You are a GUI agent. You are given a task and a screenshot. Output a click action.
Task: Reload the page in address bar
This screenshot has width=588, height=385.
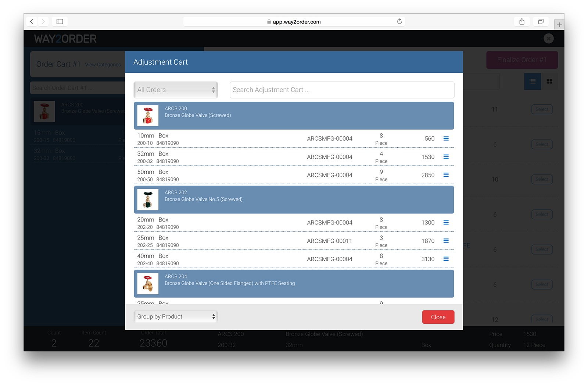399,22
